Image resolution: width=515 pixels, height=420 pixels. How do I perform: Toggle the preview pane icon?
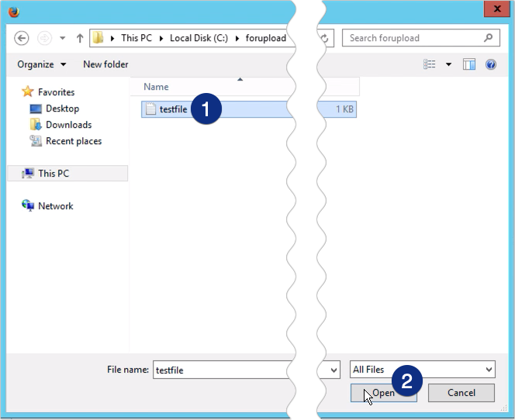click(469, 64)
